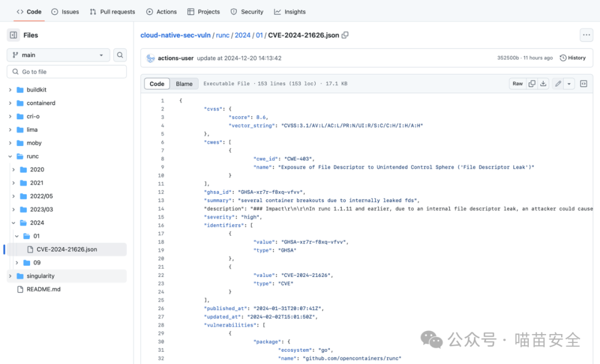Open cloud-native-sec-vuln breadcrumb link
The height and width of the screenshot is (364, 600).
(175, 35)
